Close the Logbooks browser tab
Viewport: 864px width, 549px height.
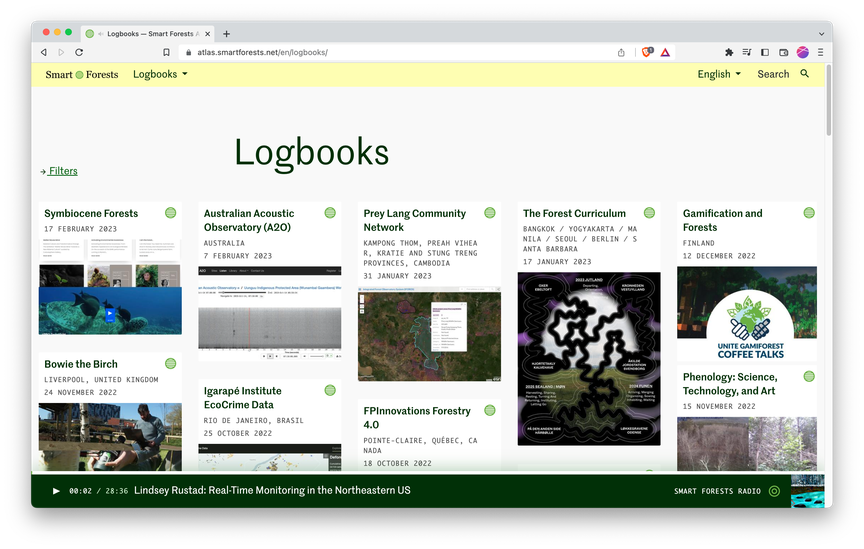[x=208, y=34]
